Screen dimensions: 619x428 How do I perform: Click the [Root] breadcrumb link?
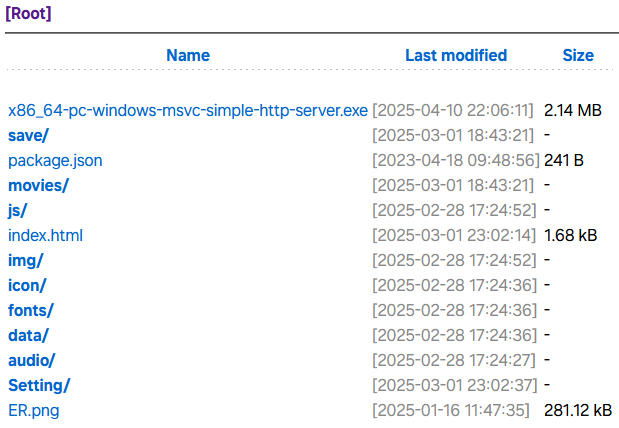(28, 14)
